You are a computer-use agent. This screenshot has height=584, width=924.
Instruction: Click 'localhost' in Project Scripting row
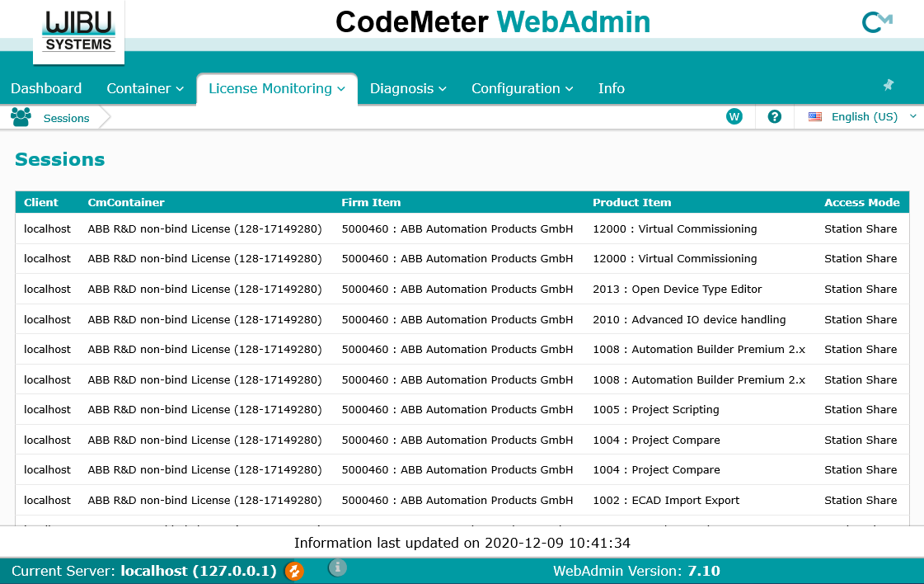point(47,409)
